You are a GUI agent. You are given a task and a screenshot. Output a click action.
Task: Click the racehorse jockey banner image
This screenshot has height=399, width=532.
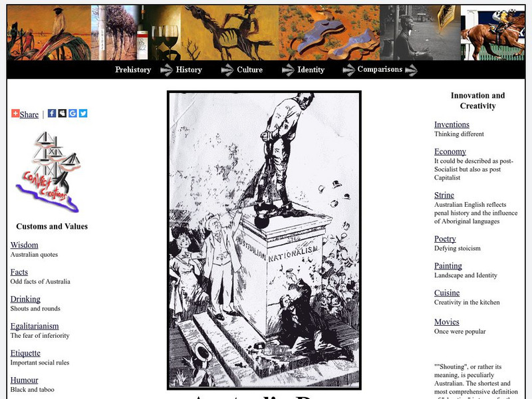pyautogui.click(x=493, y=33)
